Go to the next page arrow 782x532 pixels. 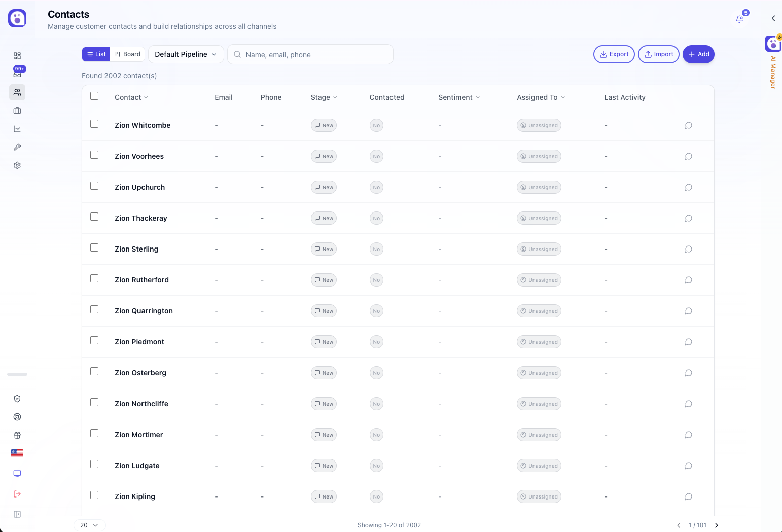coord(717,525)
